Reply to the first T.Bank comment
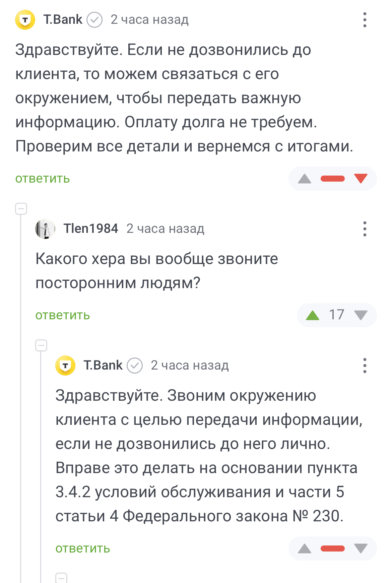The width and height of the screenshot is (392, 583). [x=43, y=179]
